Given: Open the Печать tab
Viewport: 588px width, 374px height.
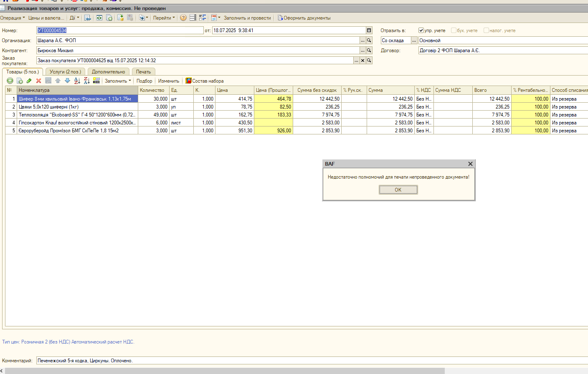Looking at the screenshot, I should click(143, 72).
